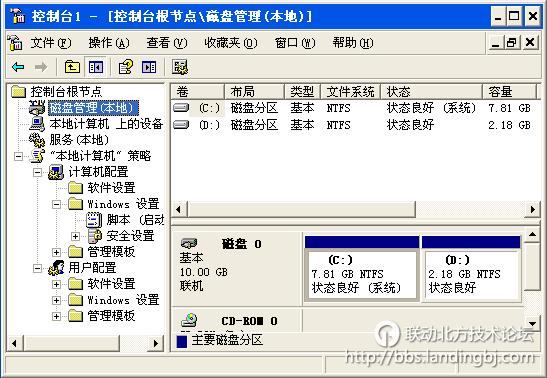Screen dimensions: 547x378
Task: Click the C: volume drive icon in list
Action: [x=181, y=108]
